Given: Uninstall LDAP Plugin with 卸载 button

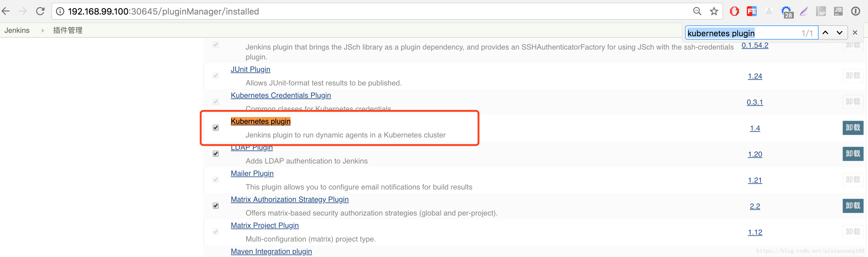Looking at the screenshot, I should (853, 154).
